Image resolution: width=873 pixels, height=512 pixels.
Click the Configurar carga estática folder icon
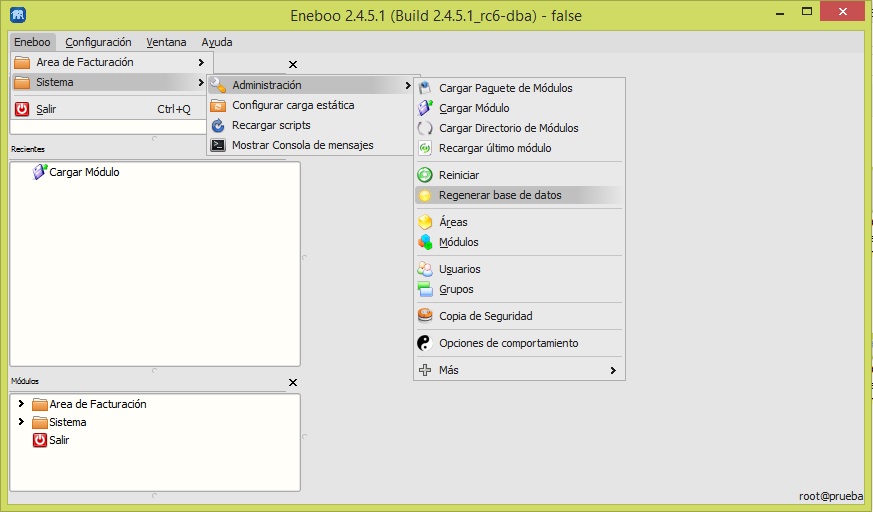click(218, 105)
